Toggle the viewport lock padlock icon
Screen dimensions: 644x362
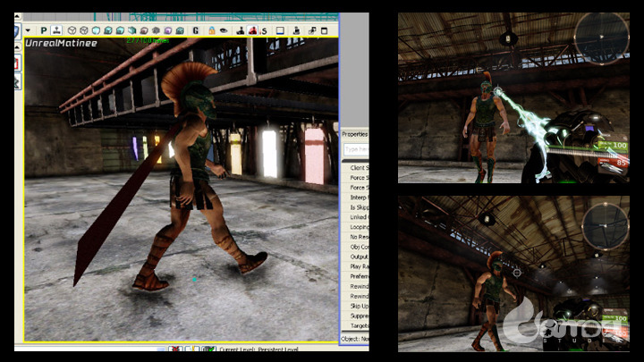pyautogui.click(x=211, y=30)
